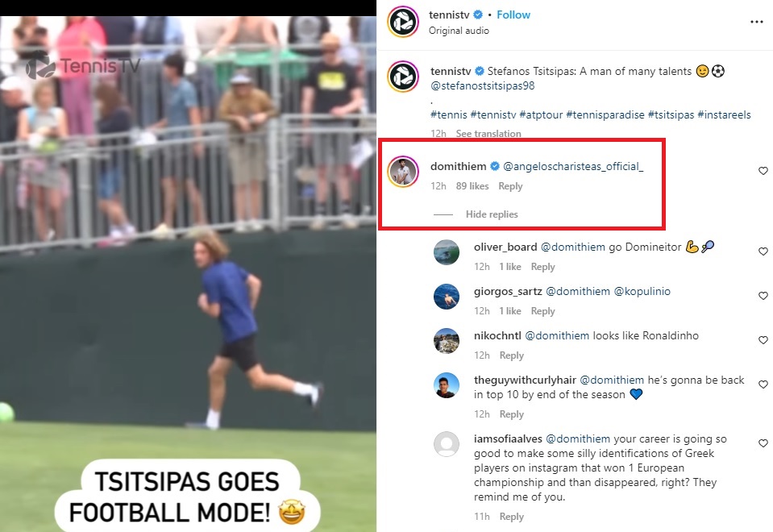
Task: Click heart icon beside theguywithcurlyhair's reply
Action: [763, 384]
